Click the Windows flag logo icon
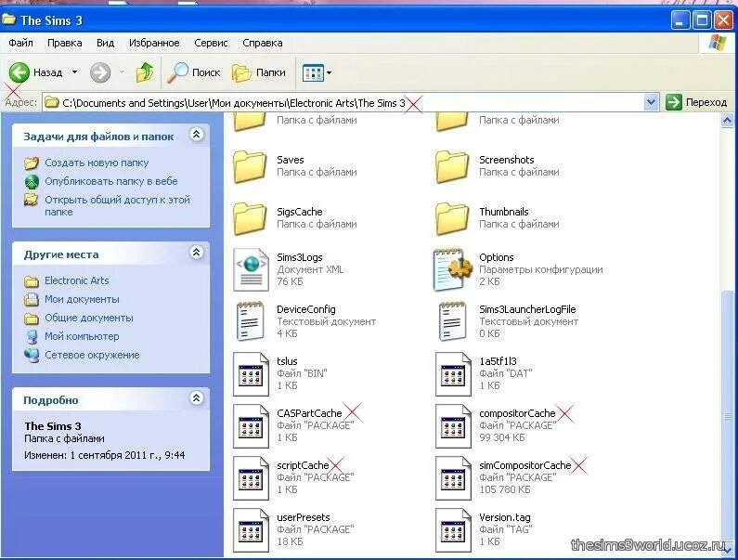 [x=718, y=43]
